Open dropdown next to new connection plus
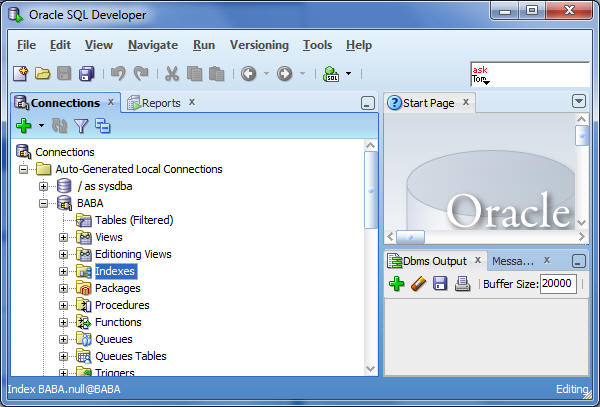600x407 pixels. [x=41, y=125]
